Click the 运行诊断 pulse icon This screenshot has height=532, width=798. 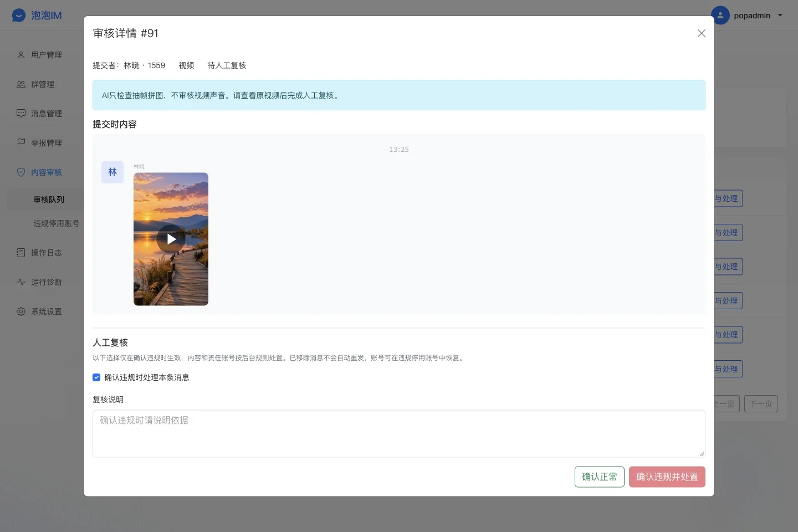tap(21, 282)
